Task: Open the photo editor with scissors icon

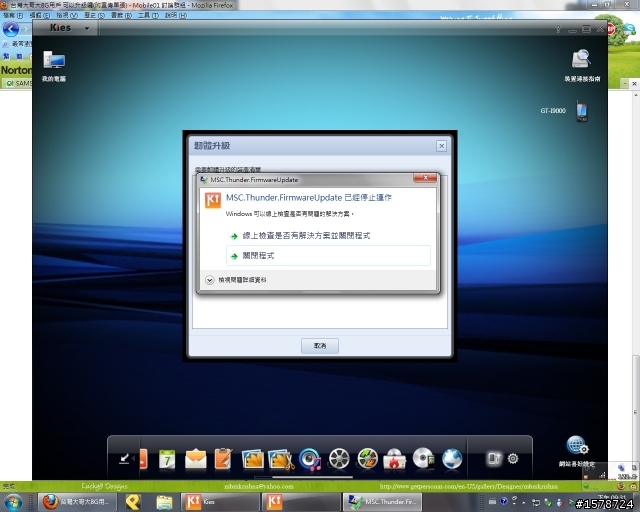Action: (281, 459)
